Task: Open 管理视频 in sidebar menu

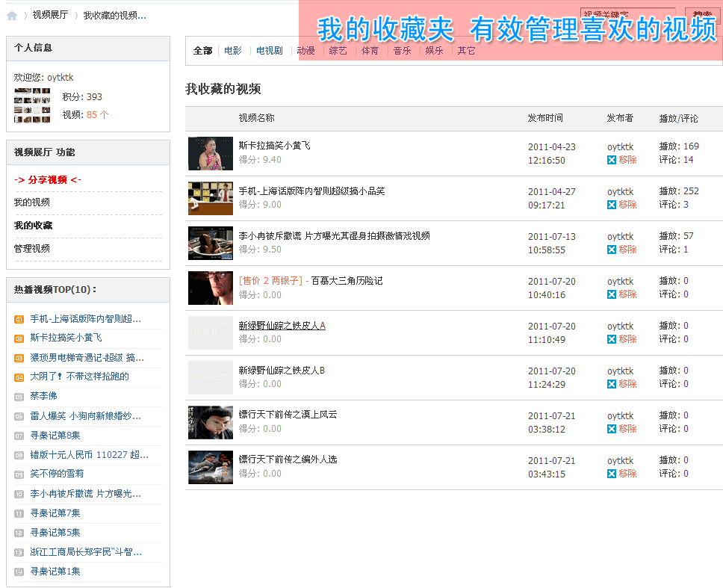Action: click(32, 249)
